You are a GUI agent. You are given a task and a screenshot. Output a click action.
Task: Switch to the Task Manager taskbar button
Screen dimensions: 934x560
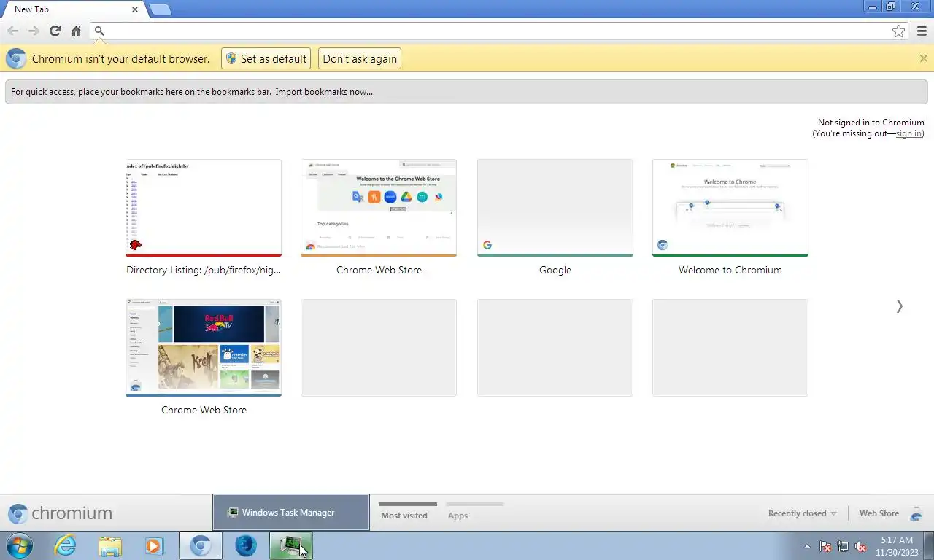click(x=291, y=545)
